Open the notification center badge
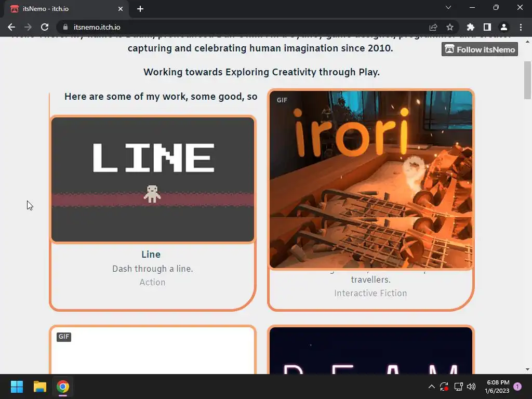The width and height of the screenshot is (532, 399). click(x=517, y=387)
